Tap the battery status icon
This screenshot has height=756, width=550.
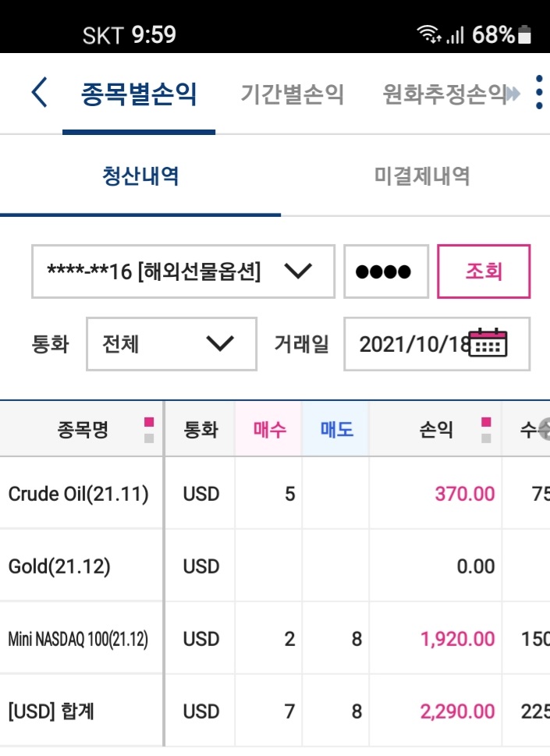pyautogui.click(x=524, y=34)
